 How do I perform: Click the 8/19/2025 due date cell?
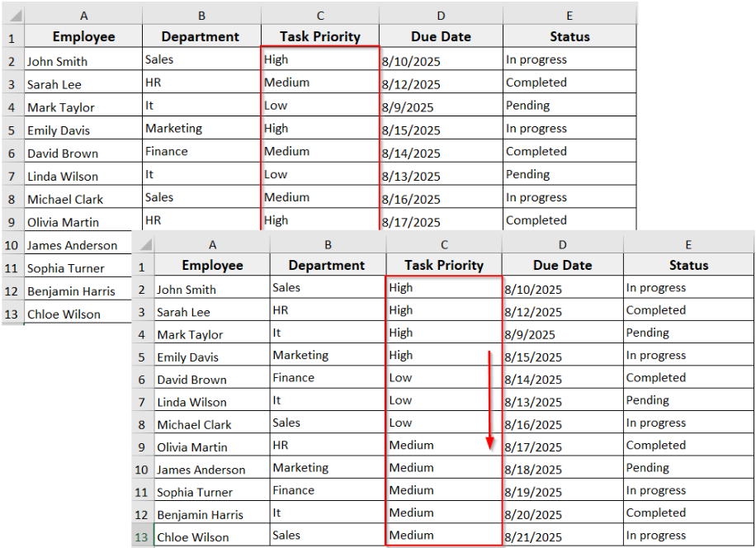pyautogui.click(x=562, y=491)
